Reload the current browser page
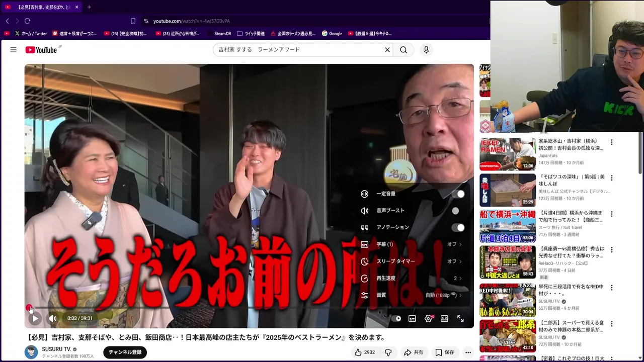 click(x=27, y=21)
